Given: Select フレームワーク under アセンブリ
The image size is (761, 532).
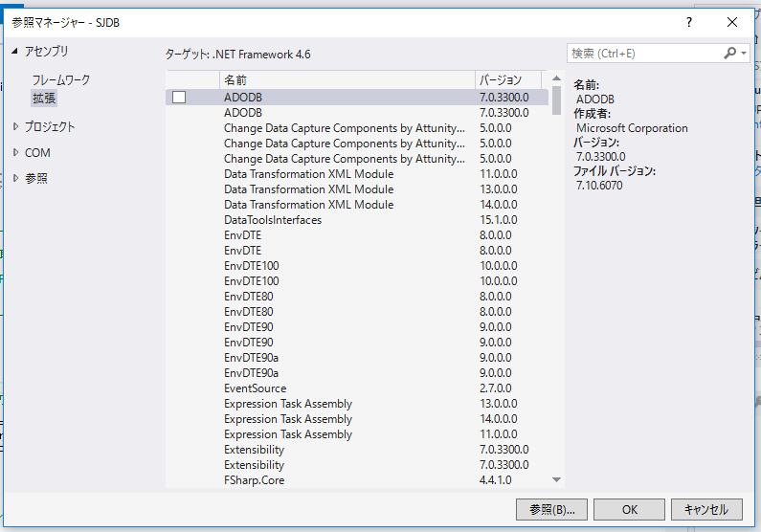Looking at the screenshot, I should [61, 80].
